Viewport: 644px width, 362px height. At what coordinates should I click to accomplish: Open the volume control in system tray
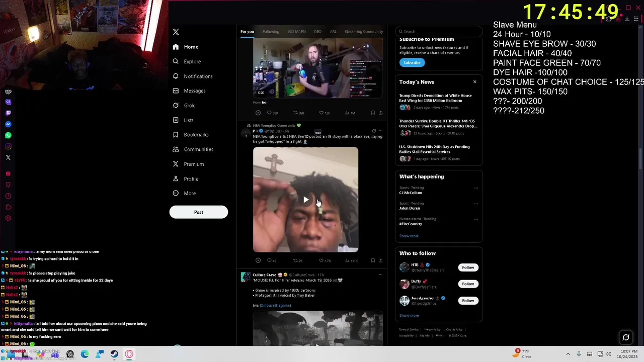point(608,354)
